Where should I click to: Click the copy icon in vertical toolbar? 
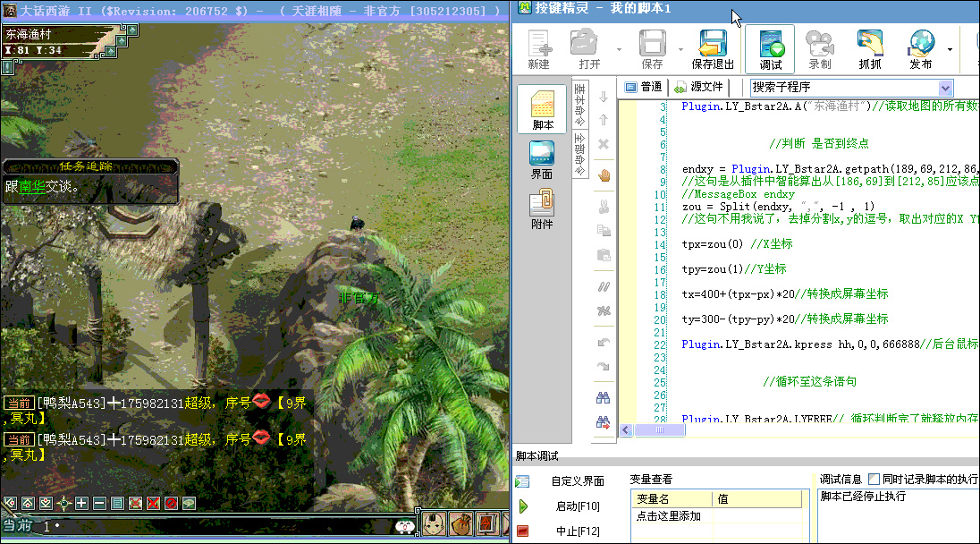click(x=604, y=231)
